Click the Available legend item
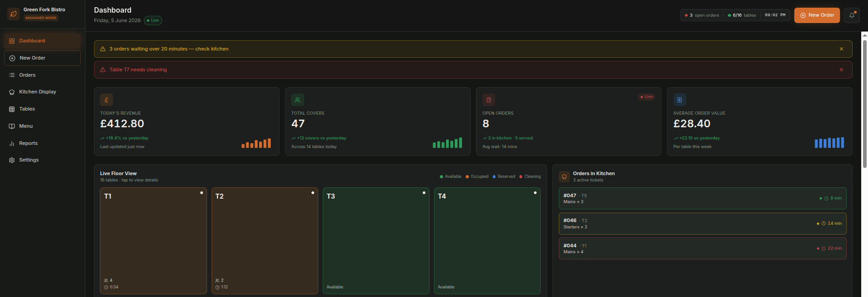 (451, 176)
